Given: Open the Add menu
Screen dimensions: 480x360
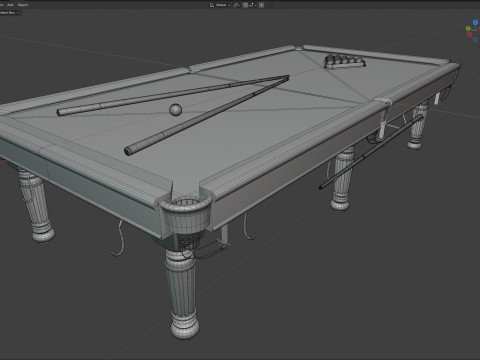Looking at the screenshot, I should coord(10,5).
